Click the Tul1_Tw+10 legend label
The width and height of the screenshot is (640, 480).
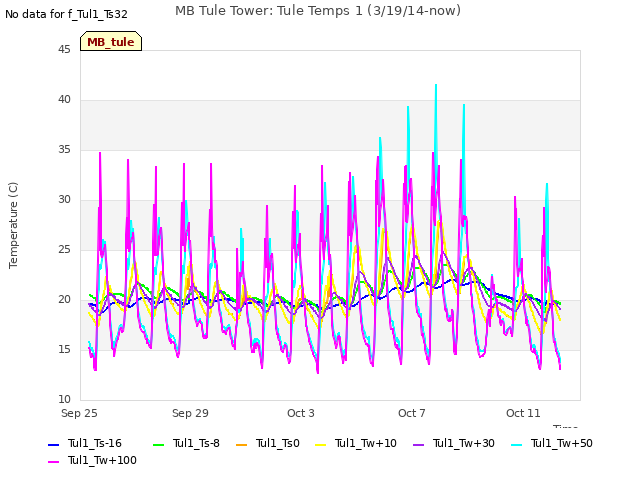[366, 443]
